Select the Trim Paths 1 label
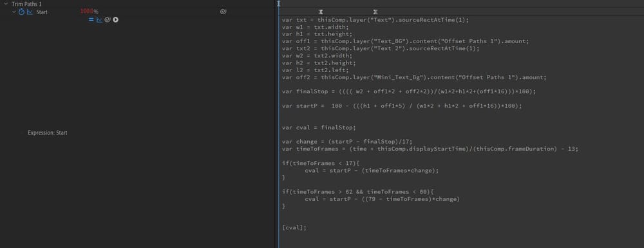Viewport: 644px width, 248px height. click(26, 4)
